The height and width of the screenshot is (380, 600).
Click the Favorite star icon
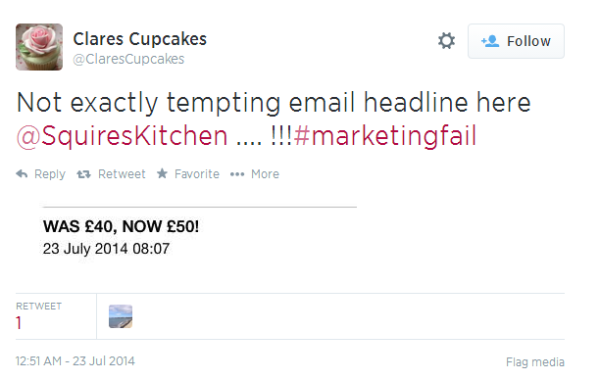tap(162, 174)
